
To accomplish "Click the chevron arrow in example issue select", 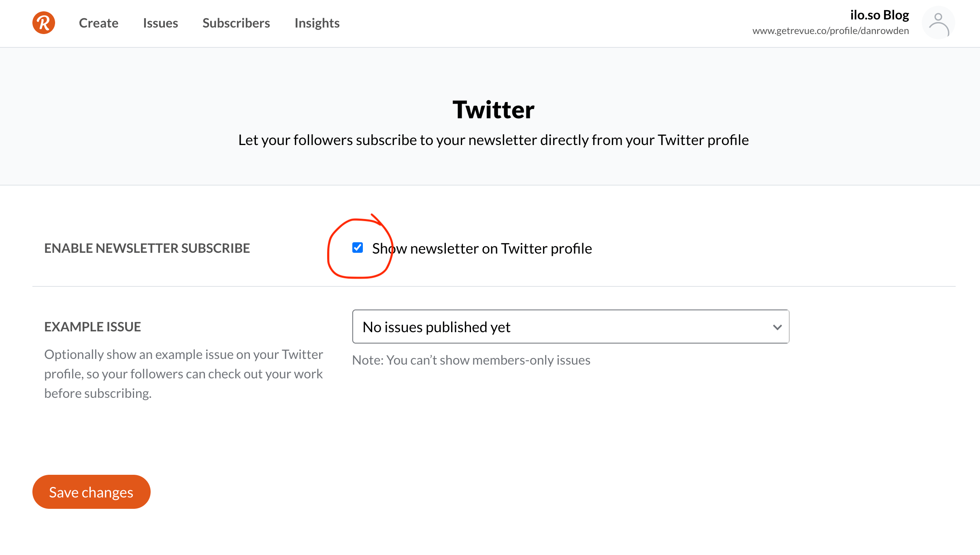I will 777,327.
